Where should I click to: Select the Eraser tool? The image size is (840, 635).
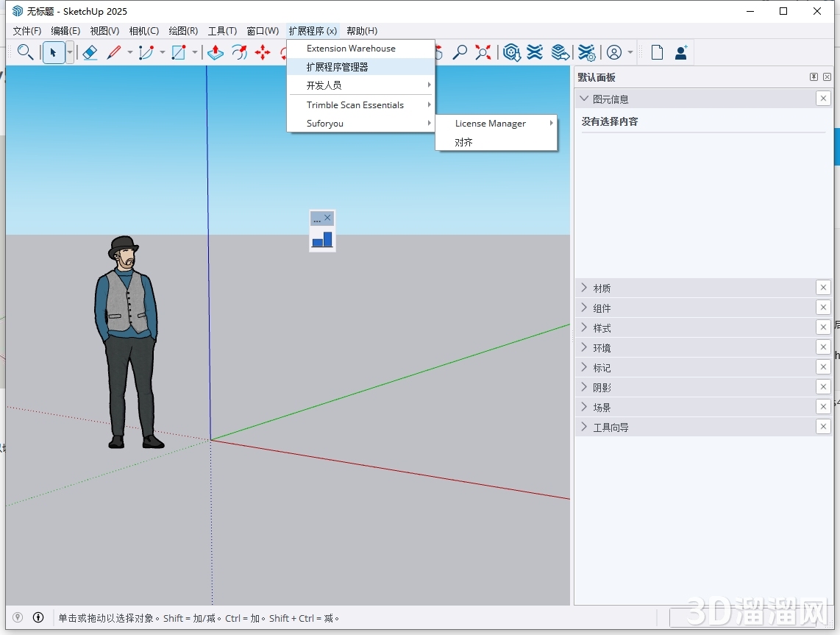[x=90, y=52]
